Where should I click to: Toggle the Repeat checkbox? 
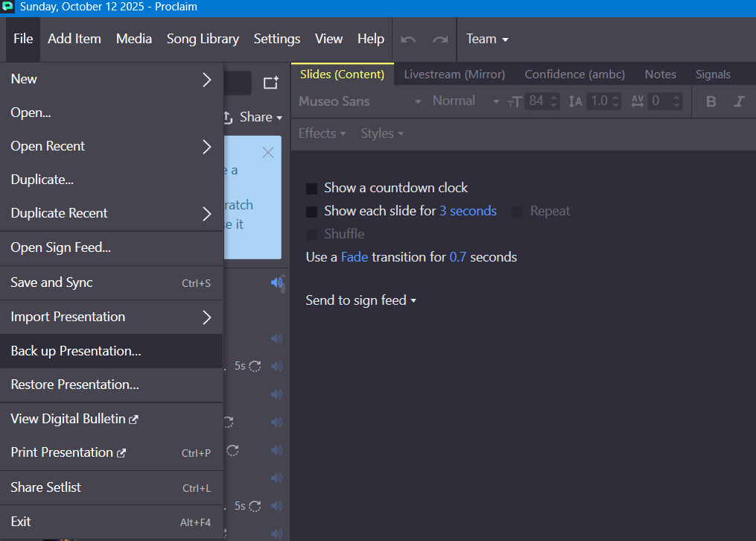(x=518, y=212)
